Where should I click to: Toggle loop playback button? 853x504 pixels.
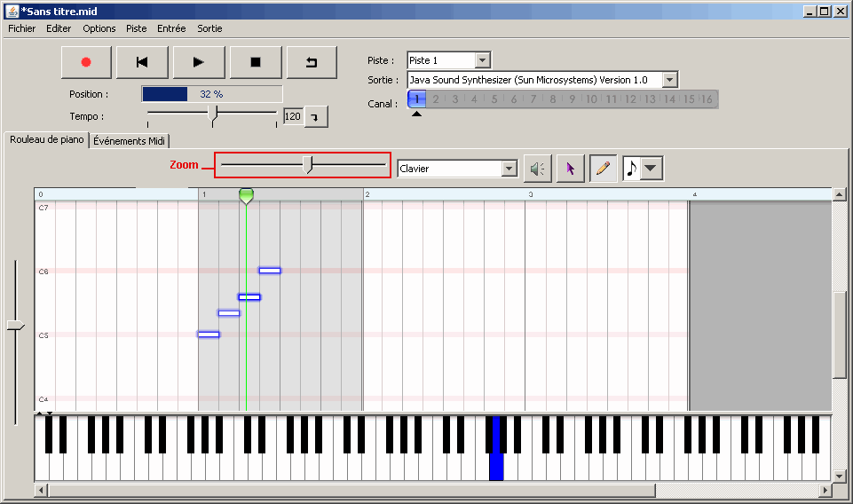tap(312, 62)
